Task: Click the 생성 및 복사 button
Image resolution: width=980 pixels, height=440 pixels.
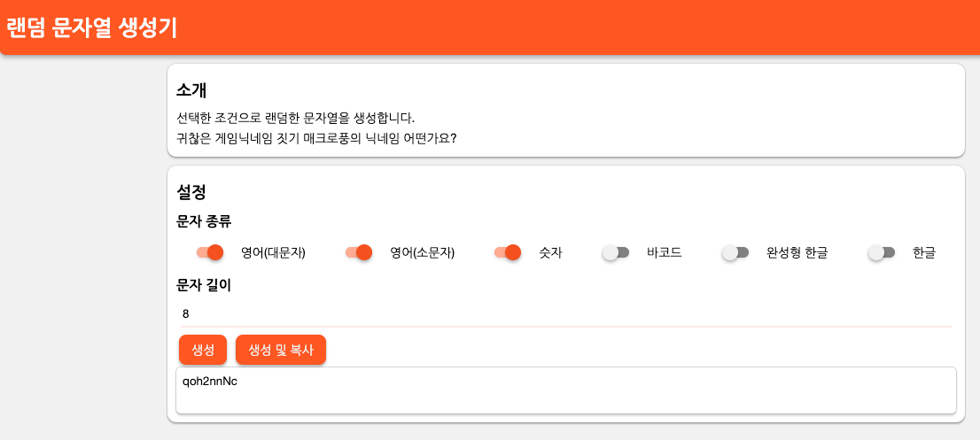Action: 281,350
